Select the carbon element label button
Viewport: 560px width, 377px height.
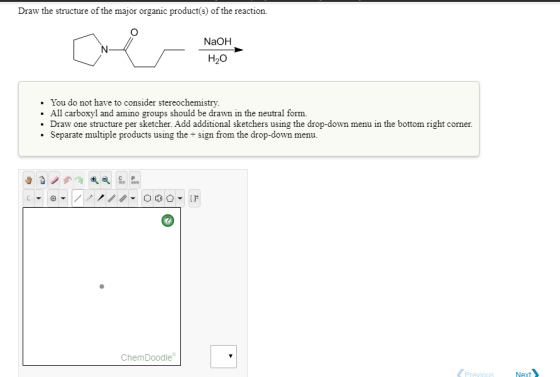coord(29,198)
